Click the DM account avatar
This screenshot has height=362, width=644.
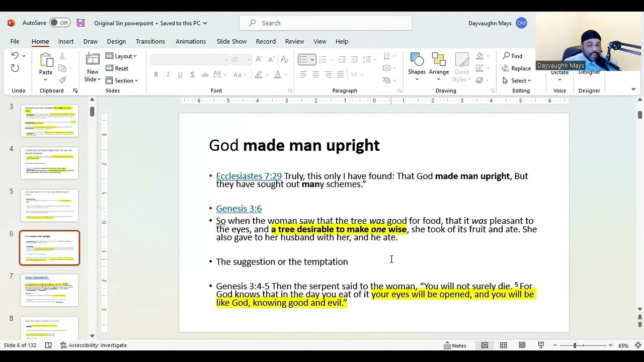tap(521, 23)
